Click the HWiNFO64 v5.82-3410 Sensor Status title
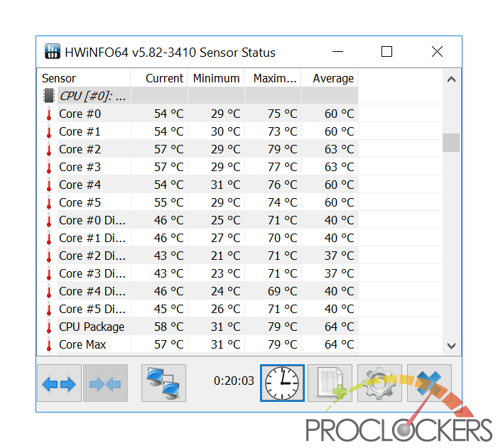Viewport: 498px width, 448px height. (170, 53)
